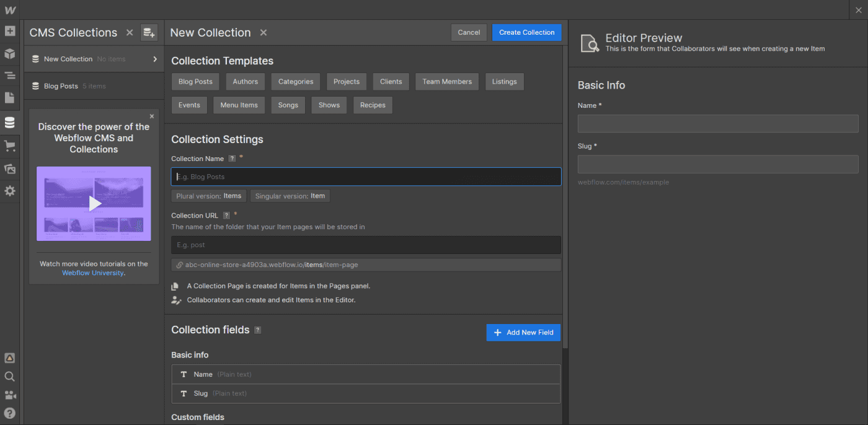Screen dimensions: 868x425
Task: Click the Custom fields heading
Action: (x=198, y=417)
